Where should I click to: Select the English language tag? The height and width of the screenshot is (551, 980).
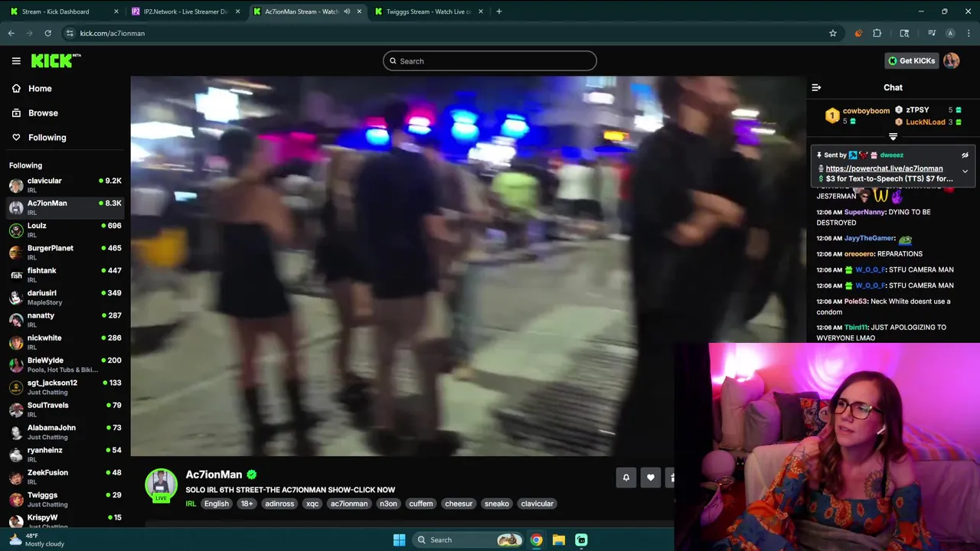[x=216, y=504]
